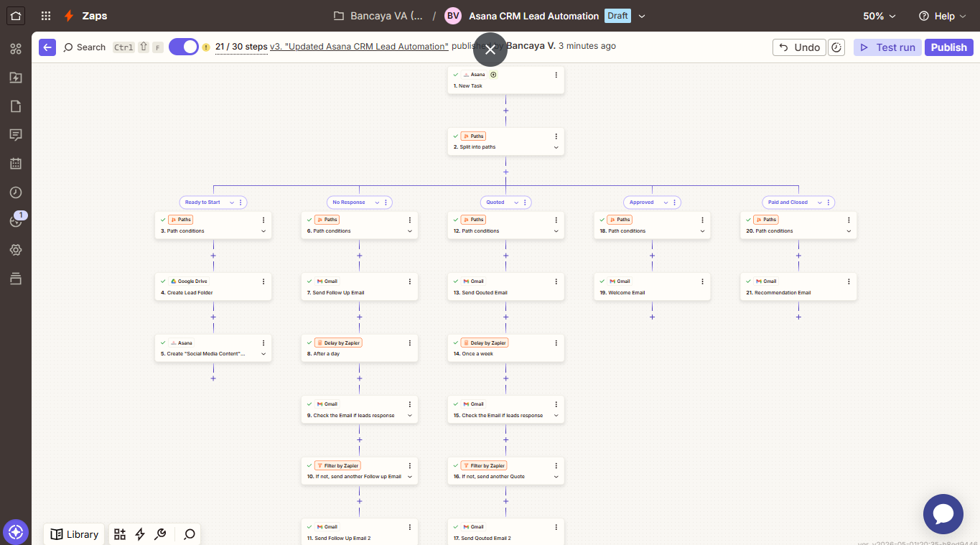The height and width of the screenshot is (545, 980).
Task: Open the purple AI copilot button
Action: point(16,532)
